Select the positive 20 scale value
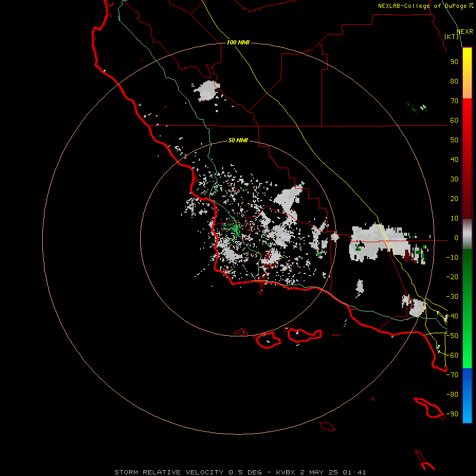Screen dimensions: 476x476 454,199
